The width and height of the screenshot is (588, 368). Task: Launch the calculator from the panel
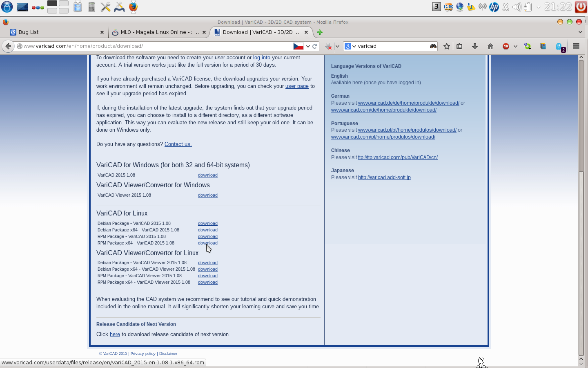point(91,7)
